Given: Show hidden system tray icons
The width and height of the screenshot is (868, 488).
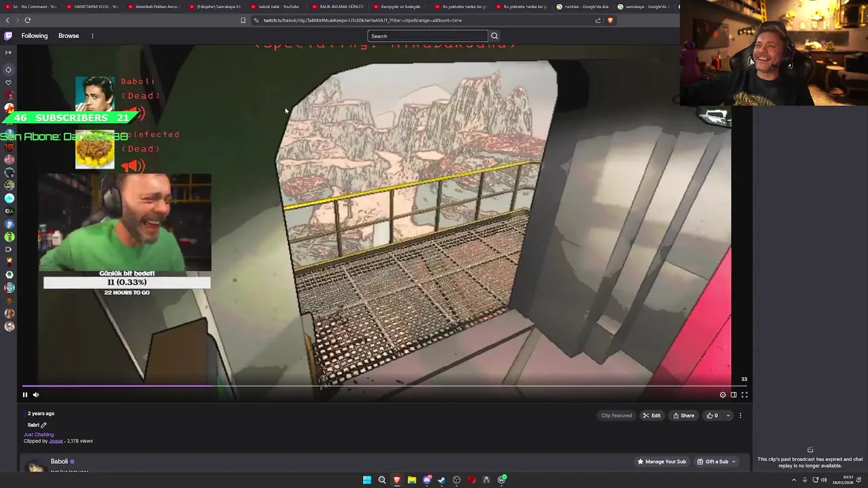Looking at the screenshot, I should tap(794, 480).
